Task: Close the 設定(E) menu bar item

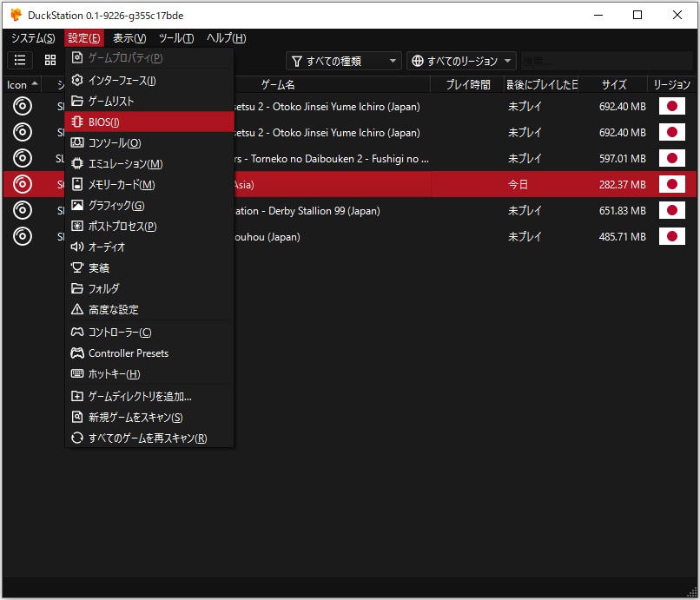Action: (84, 38)
